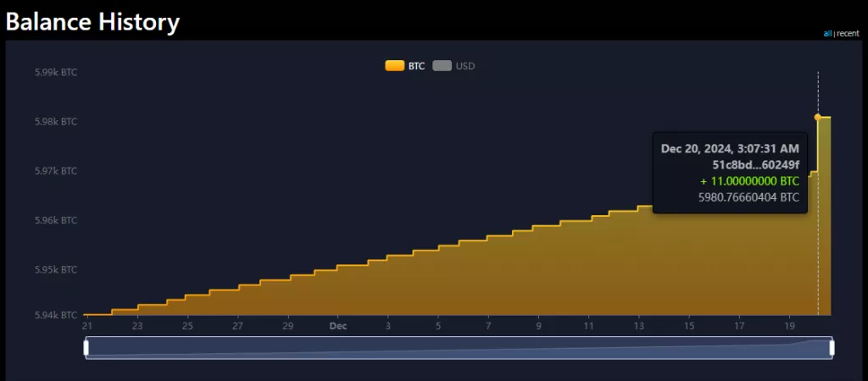The width and height of the screenshot is (868, 381).
Task: Click the '13' date axis label
Action: [639, 326]
